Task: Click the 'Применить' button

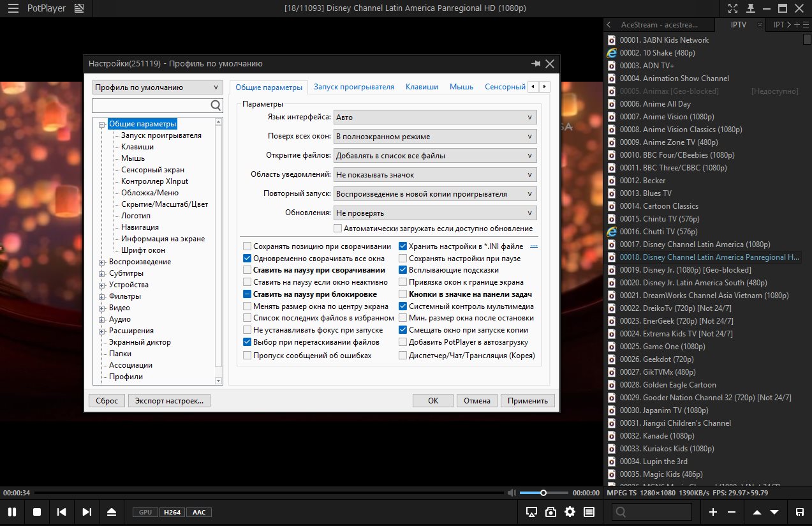Action: point(528,401)
